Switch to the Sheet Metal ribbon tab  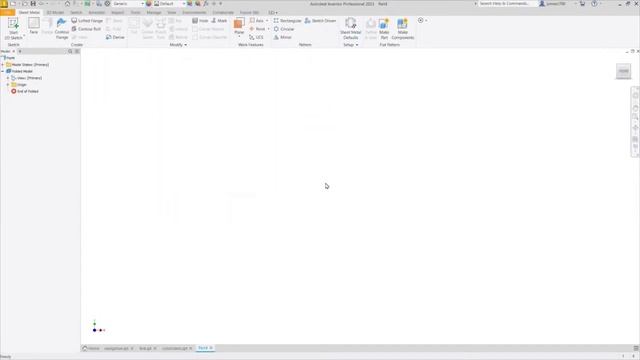click(x=29, y=13)
